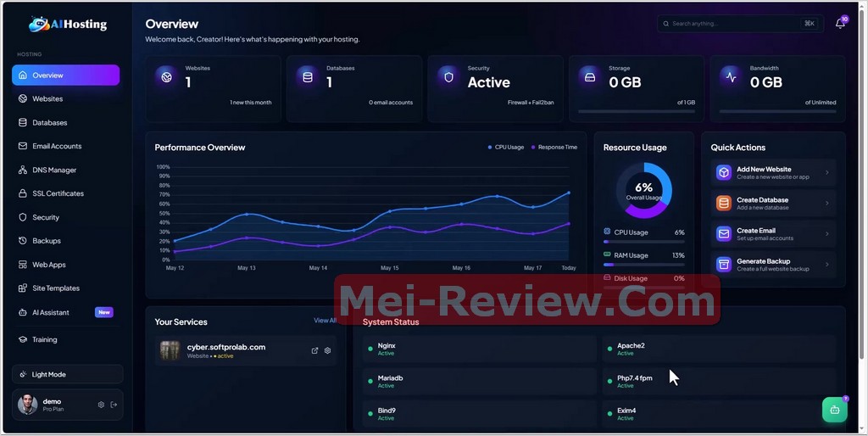Open Security in the sidebar
This screenshot has height=436, width=868.
66,217
